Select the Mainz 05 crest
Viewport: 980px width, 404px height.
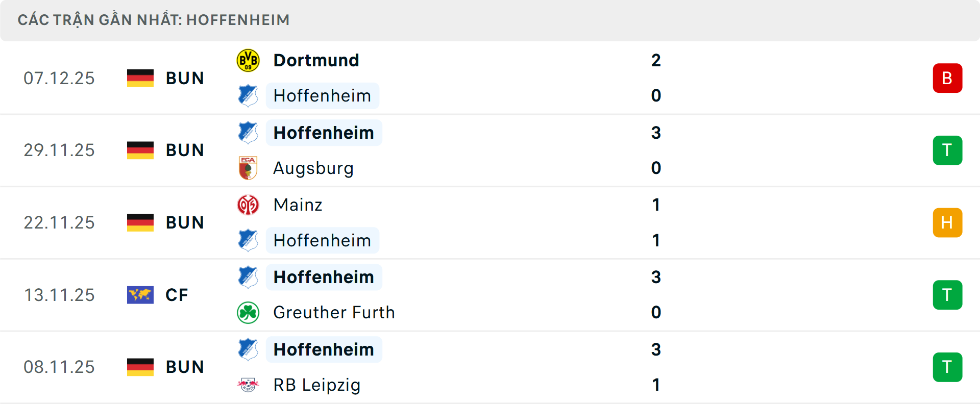248,205
